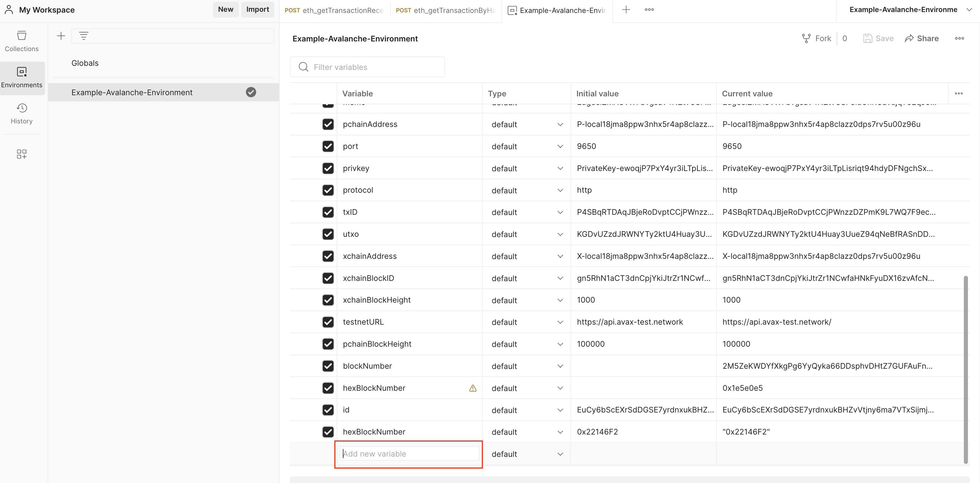
Task: Switch to eth_getTransactionByHash request tab
Action: [445, 10]
